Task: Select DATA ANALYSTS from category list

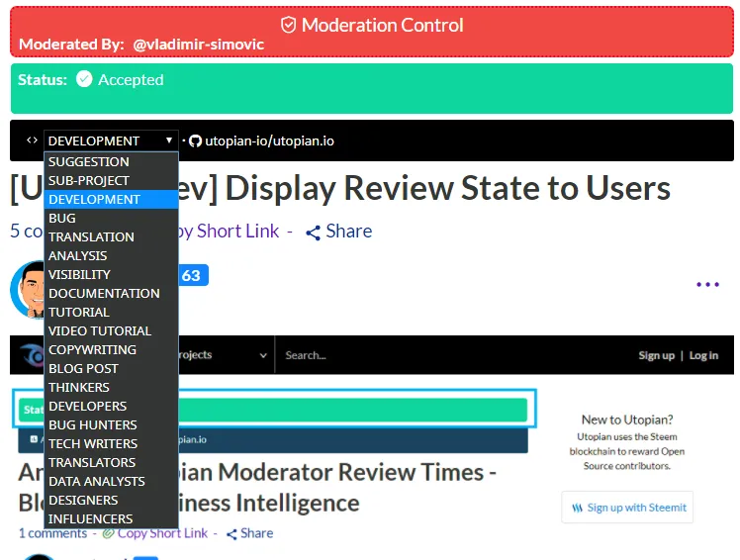Action: [x=111, y=481]
